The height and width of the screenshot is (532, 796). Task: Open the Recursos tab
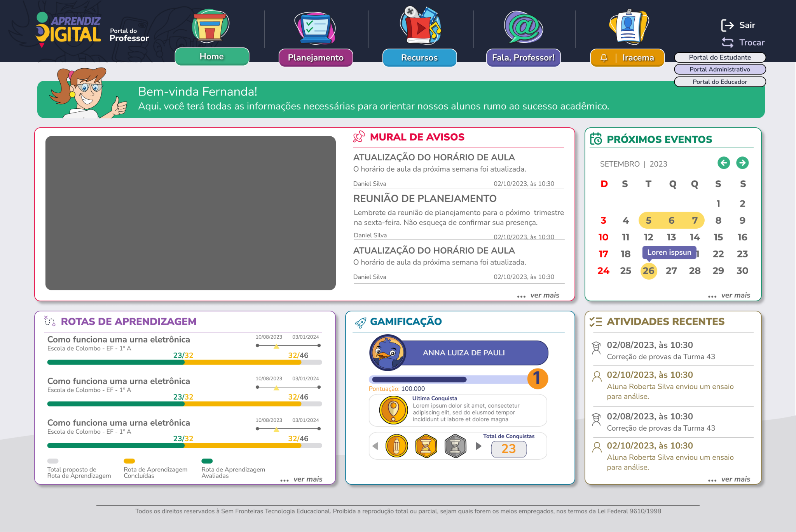pos(419,58)
